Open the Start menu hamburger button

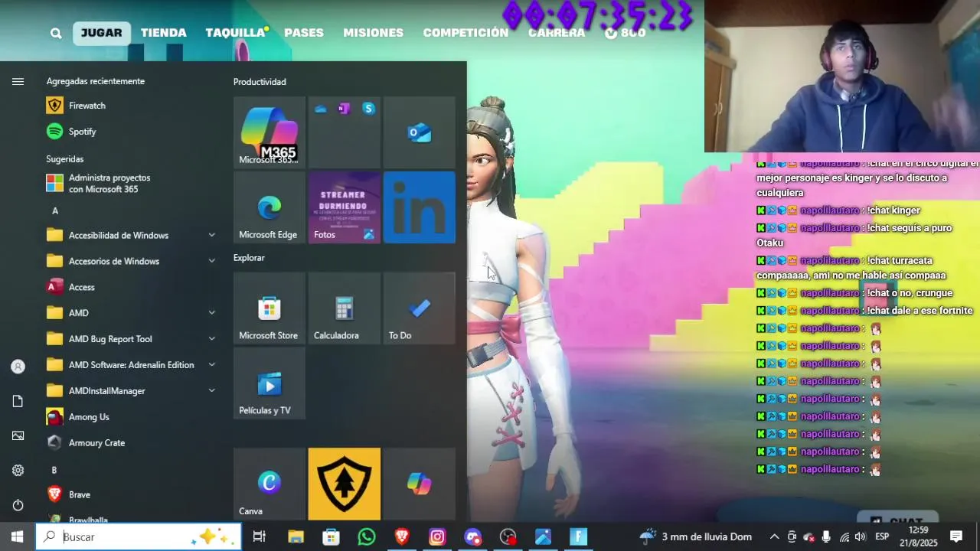[18, 81]
